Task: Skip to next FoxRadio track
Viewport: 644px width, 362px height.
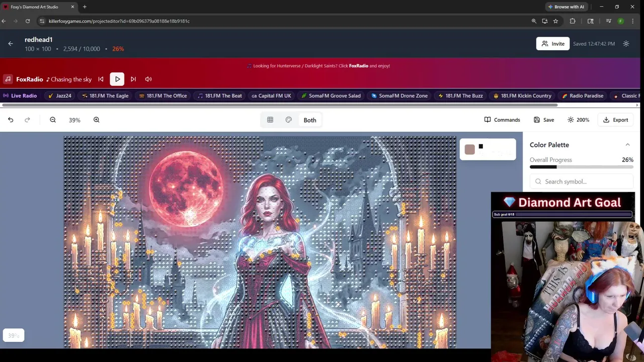Action: tap(133, 79)
